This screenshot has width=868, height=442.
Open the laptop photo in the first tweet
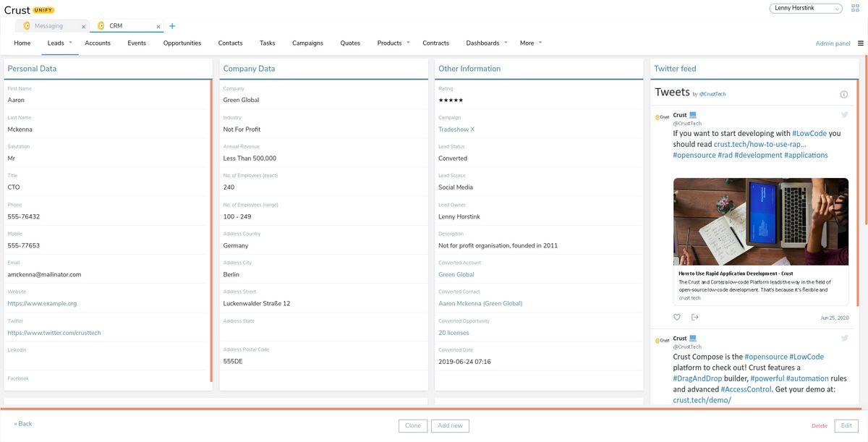[760, 221]
